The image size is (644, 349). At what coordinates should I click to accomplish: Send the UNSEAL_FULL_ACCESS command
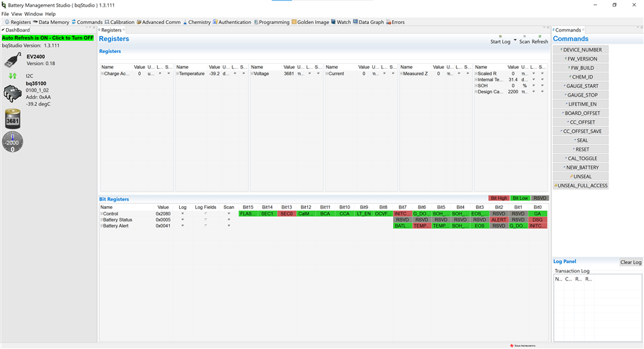click(581, 185)
